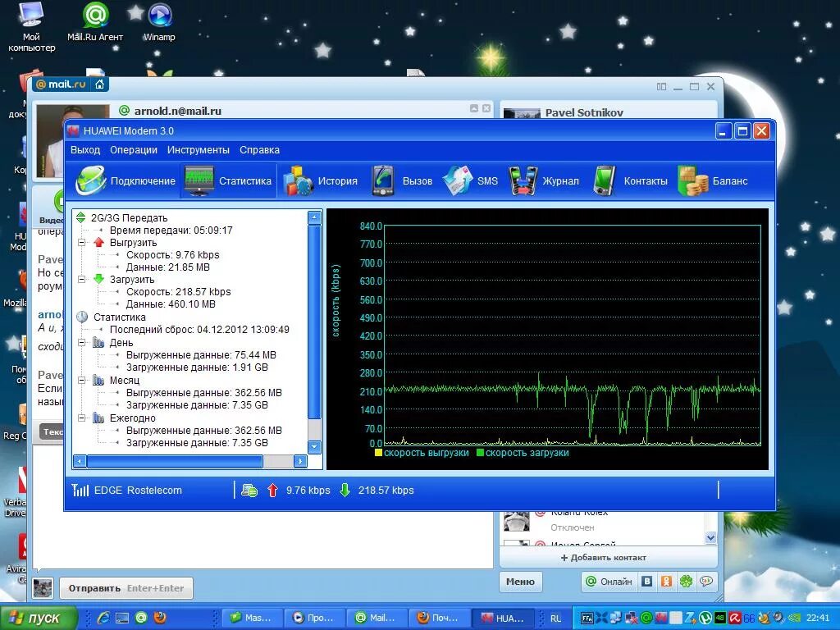
Task: Click the Pavel Sotnikov contact header
Action: coord(584,112)
